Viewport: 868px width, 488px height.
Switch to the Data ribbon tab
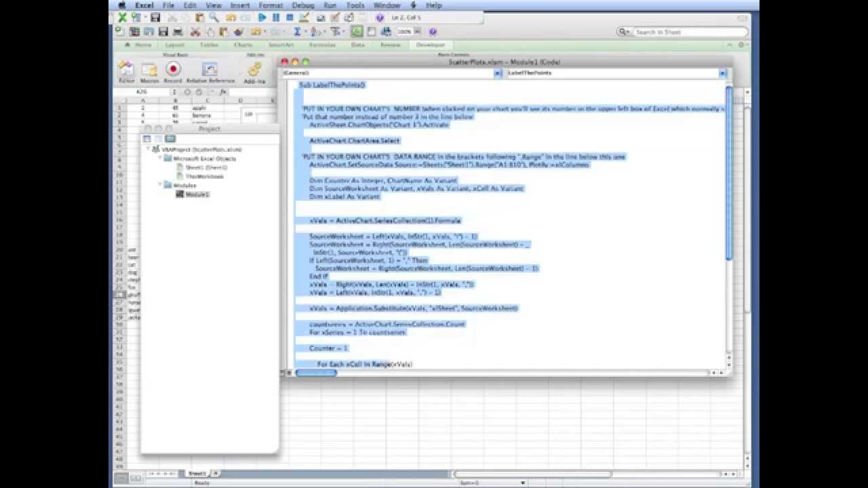(x=357, y=45)
